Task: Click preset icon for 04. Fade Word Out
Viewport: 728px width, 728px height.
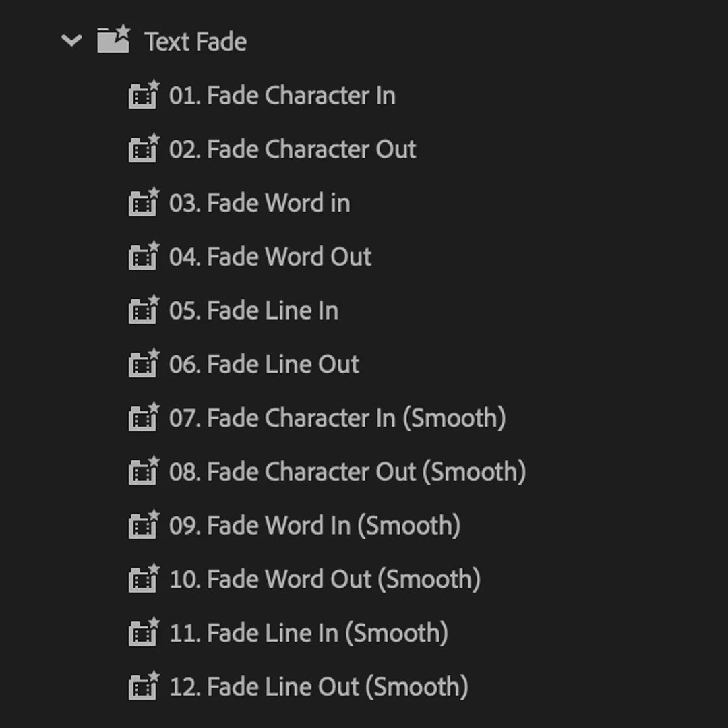Action: coord(144,257)
